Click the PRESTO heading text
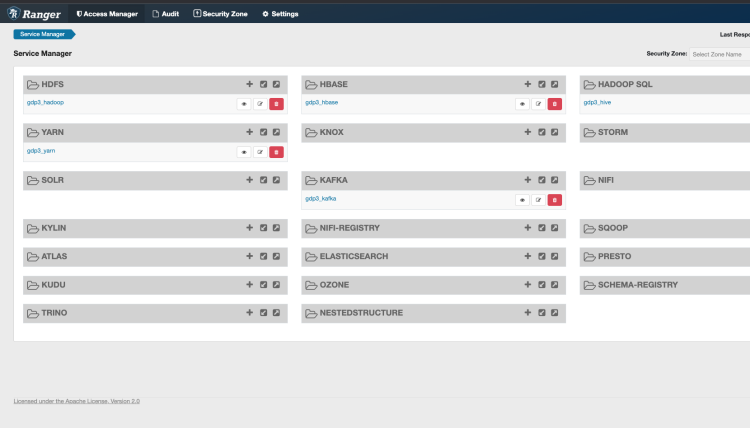 pos(614,256)
